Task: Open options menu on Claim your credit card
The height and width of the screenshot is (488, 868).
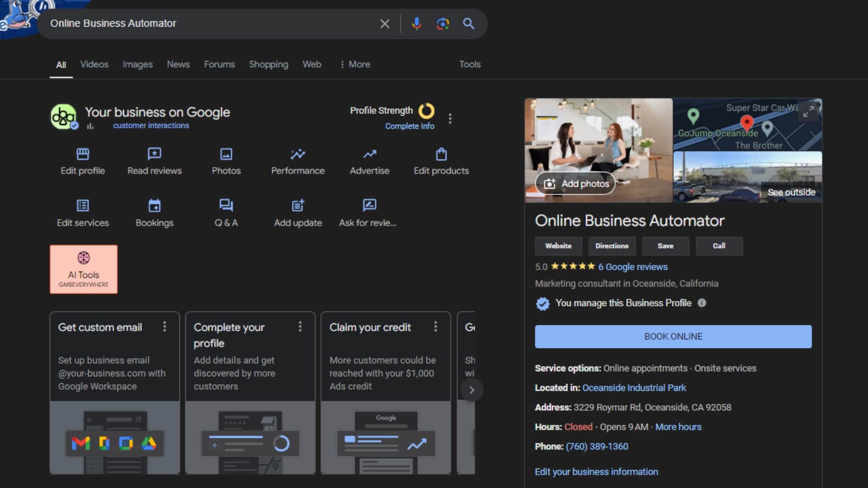Action: 436,327
